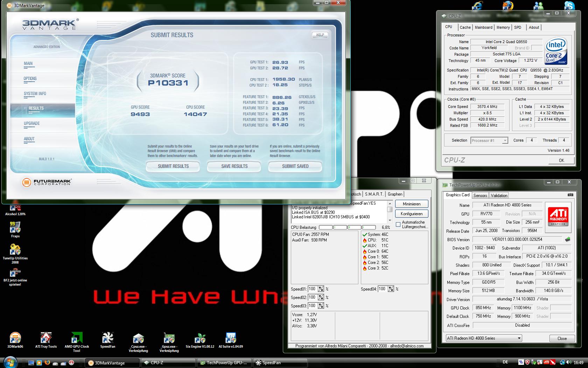The image size is (588, 368).
Task: Click the ATI icon in system tray
Action: [x=546, y=362]
